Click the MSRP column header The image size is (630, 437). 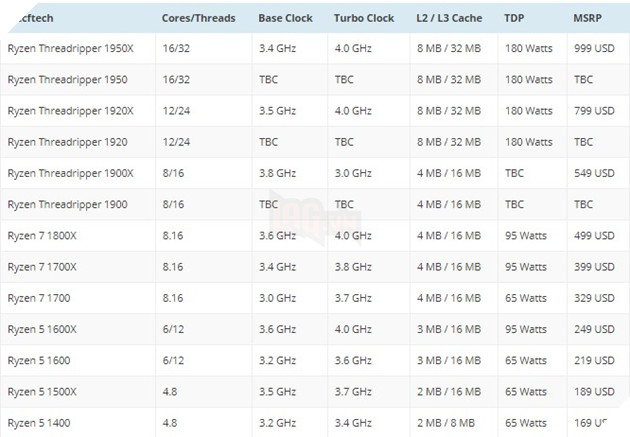(x=587, y=18)
